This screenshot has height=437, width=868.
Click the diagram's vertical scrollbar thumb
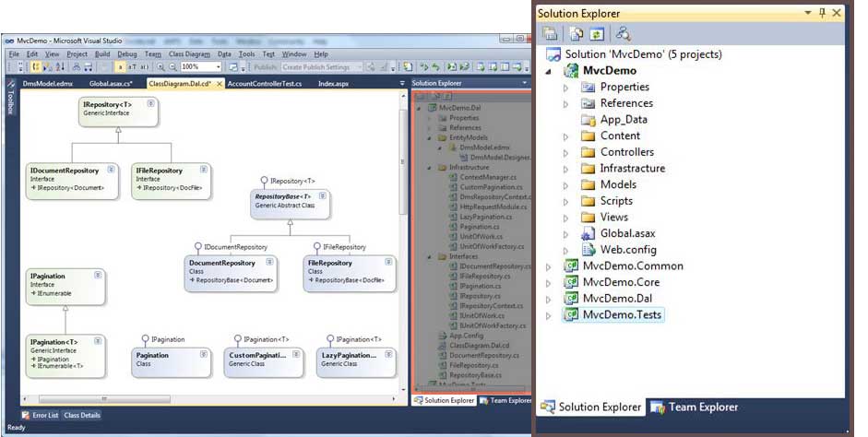click(x=403, y=160)
